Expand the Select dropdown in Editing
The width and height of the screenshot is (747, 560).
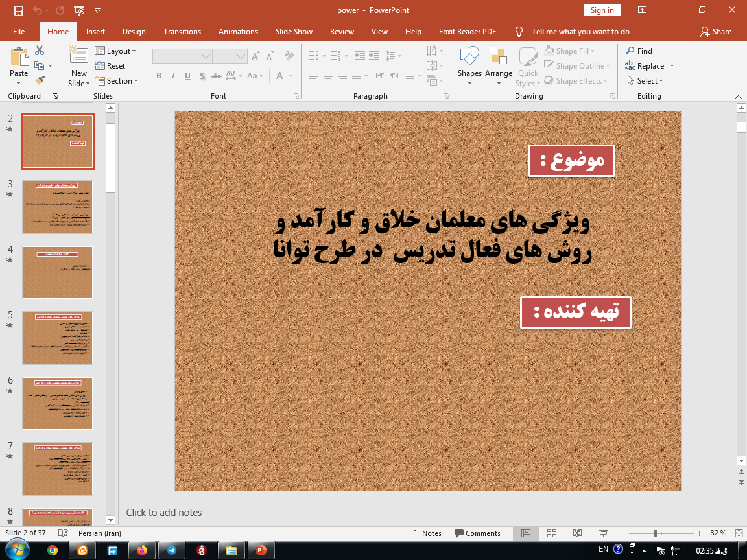(646, 81)
